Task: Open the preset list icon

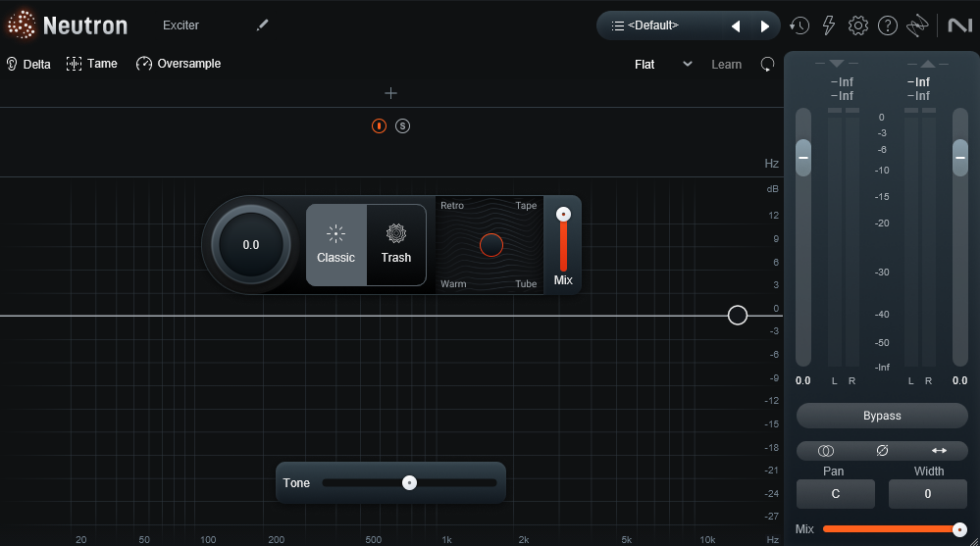Action: tap(617, 25)
